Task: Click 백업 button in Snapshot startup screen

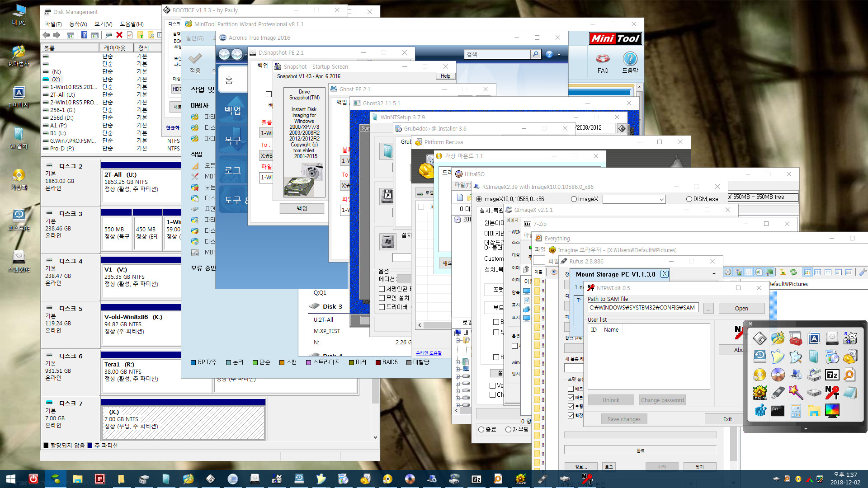Action: (x=302, y=208)
